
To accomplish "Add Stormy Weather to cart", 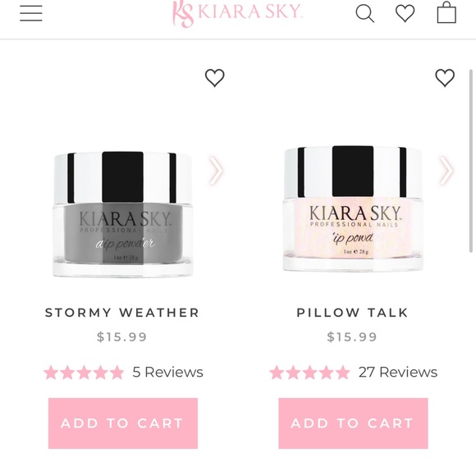I will pyautogui.click(x=123, y=423).
